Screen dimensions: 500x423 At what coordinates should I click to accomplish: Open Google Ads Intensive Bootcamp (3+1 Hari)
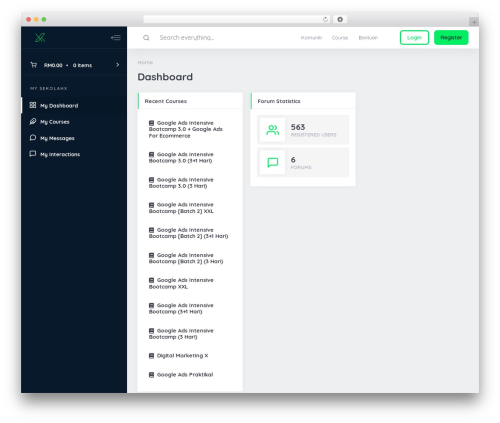click(x=181, y=308)
